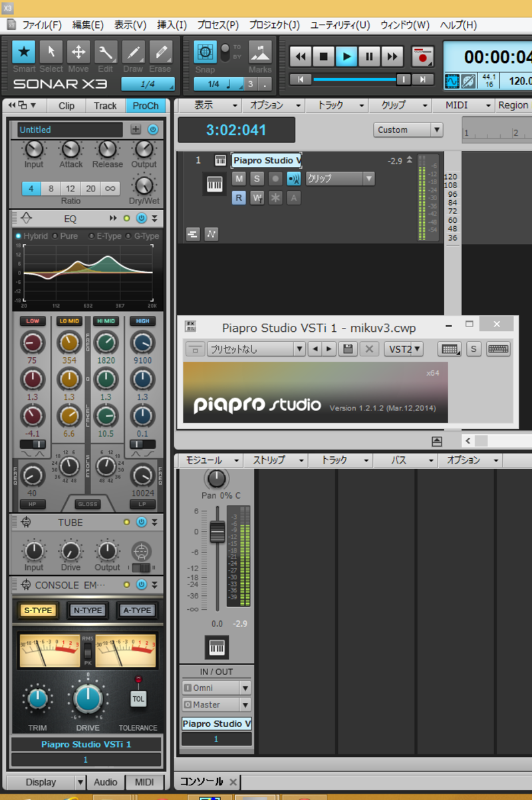Stop playback
532x800 pixels.
point(323,56)
